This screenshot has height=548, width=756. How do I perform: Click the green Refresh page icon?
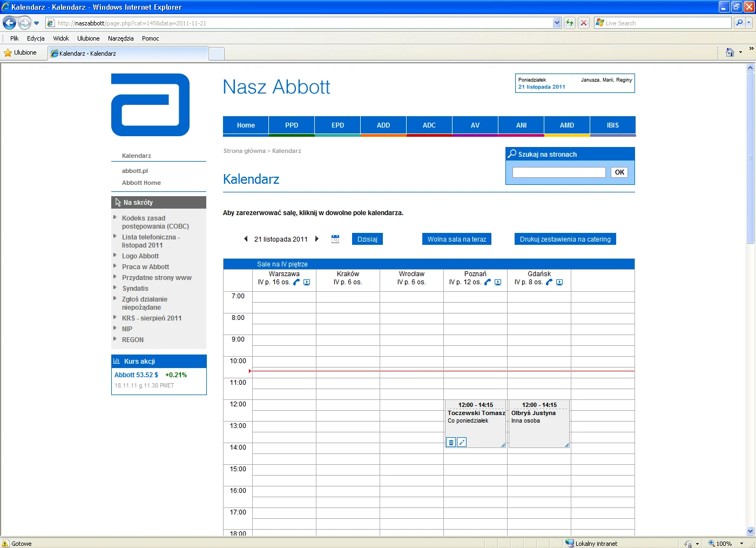point(569,23)
